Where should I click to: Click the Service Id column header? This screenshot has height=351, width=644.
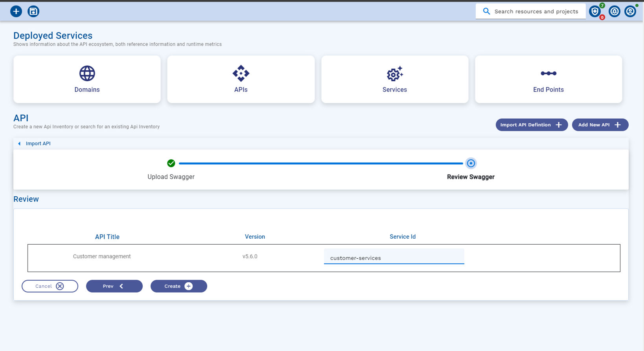(403, 237)
